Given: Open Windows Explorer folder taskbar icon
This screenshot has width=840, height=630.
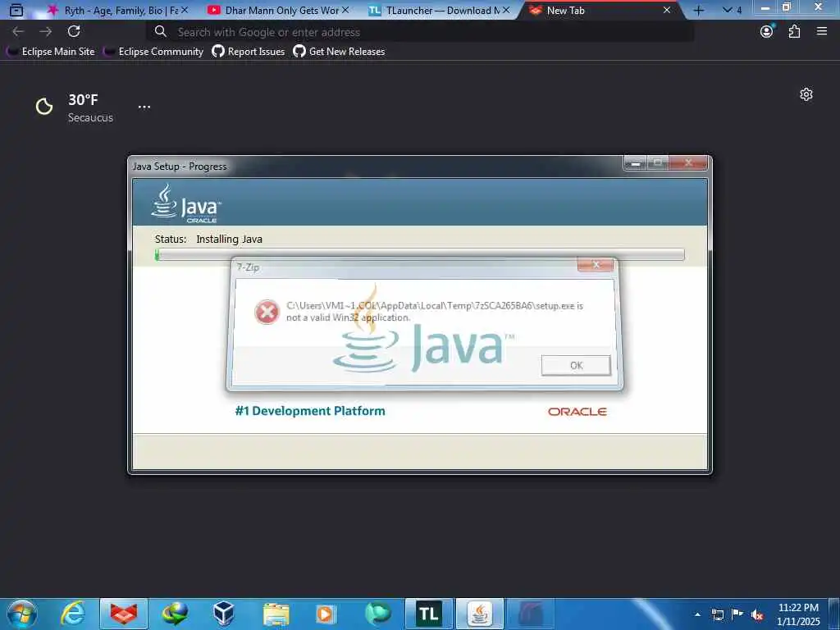Looking at the screenshot, I should pyautogui.click(x=276, y=614).
